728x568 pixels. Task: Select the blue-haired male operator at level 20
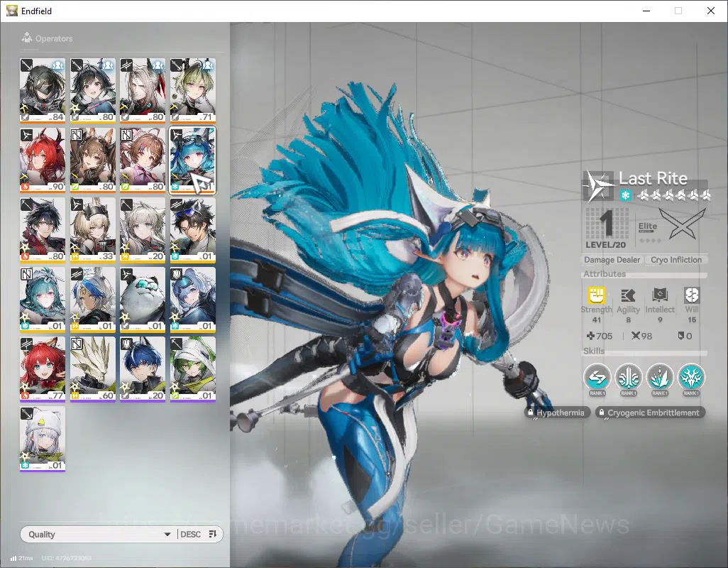143,368
